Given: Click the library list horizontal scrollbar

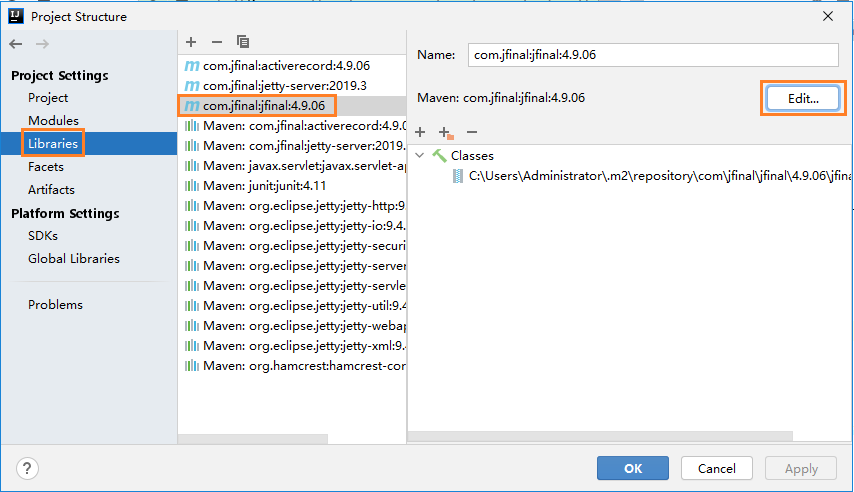Looking at the screenshot, I should point(253,439).
